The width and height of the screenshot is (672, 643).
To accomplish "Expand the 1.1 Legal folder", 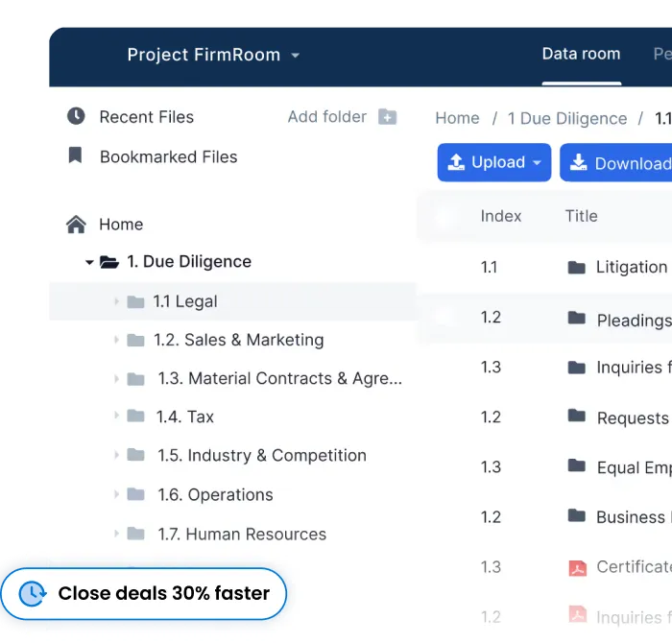I will point(116,301).
